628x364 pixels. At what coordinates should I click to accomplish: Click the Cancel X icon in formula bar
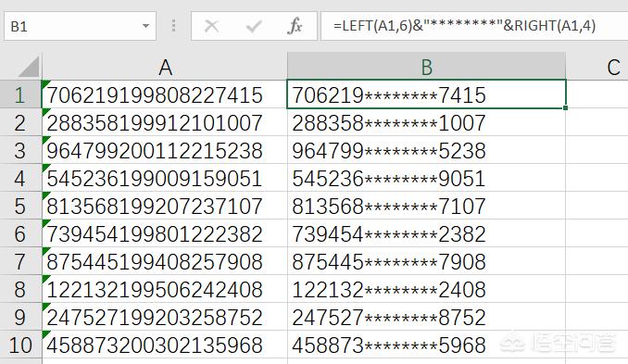(211, 27)
